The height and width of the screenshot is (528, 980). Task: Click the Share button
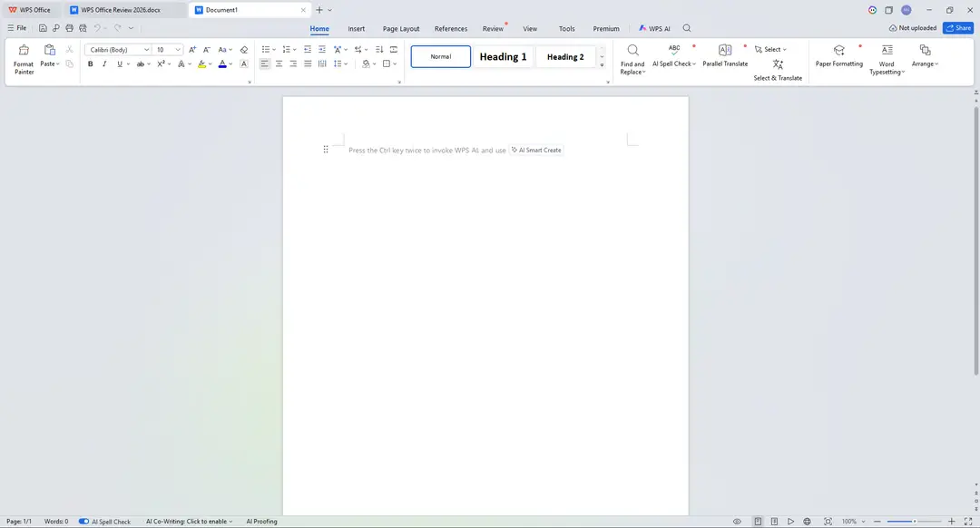click(958, 28)
